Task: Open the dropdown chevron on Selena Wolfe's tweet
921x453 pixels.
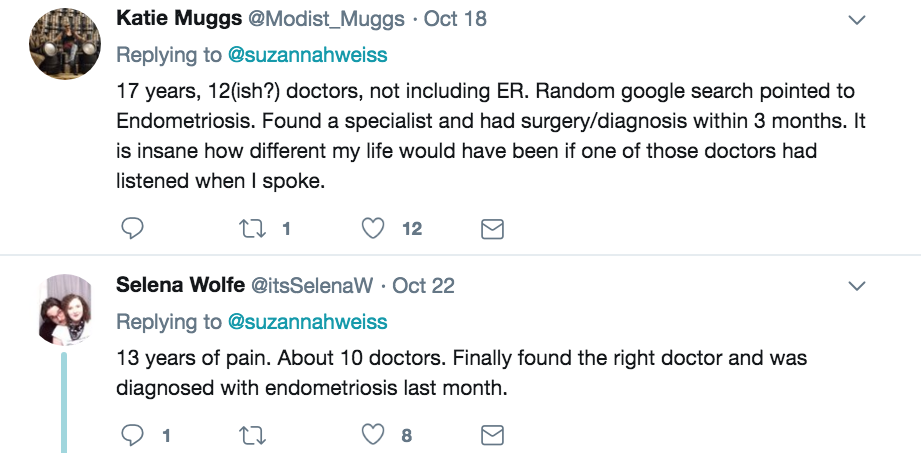Action: point(858,286)
